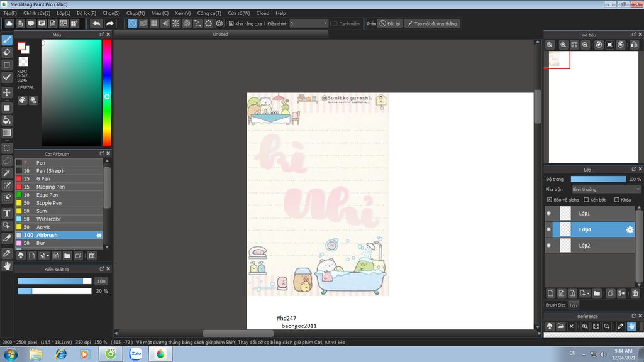
Task: Select the G Pen brush
Action: point(59,179)
